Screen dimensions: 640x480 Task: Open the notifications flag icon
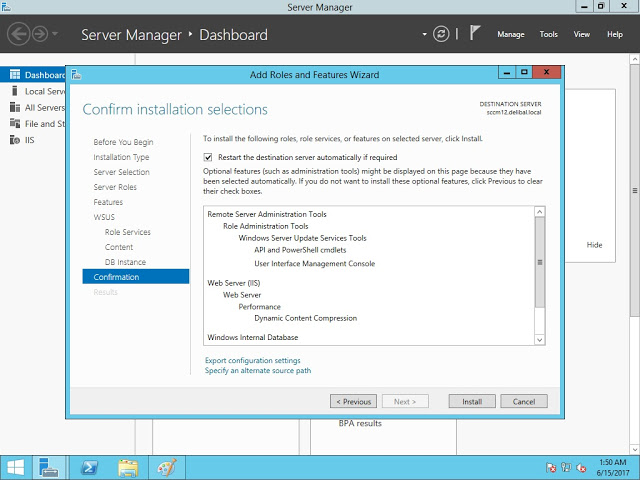(x=476, y=34)
